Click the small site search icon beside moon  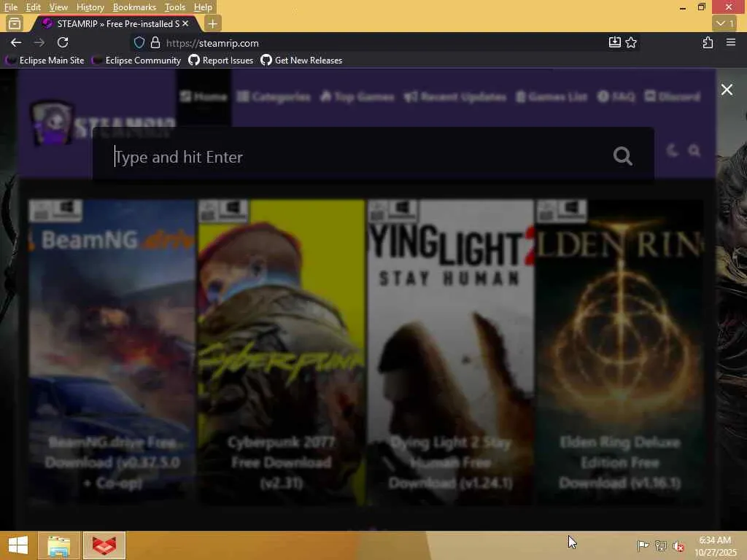[694, 151]
